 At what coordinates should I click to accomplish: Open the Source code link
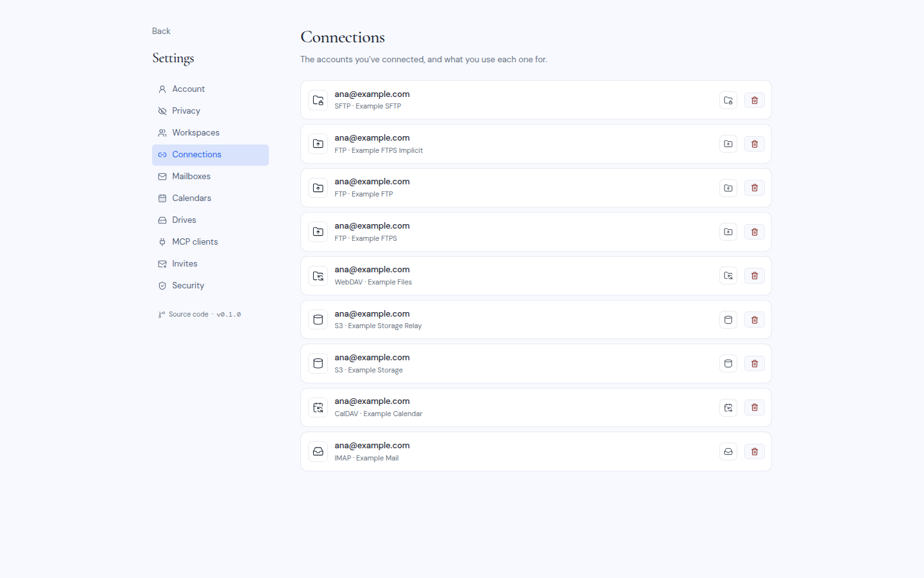point(184,315)
